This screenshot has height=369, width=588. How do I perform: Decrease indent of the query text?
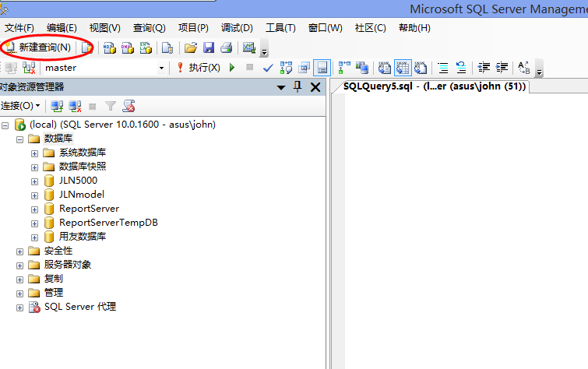pos(484,68)
